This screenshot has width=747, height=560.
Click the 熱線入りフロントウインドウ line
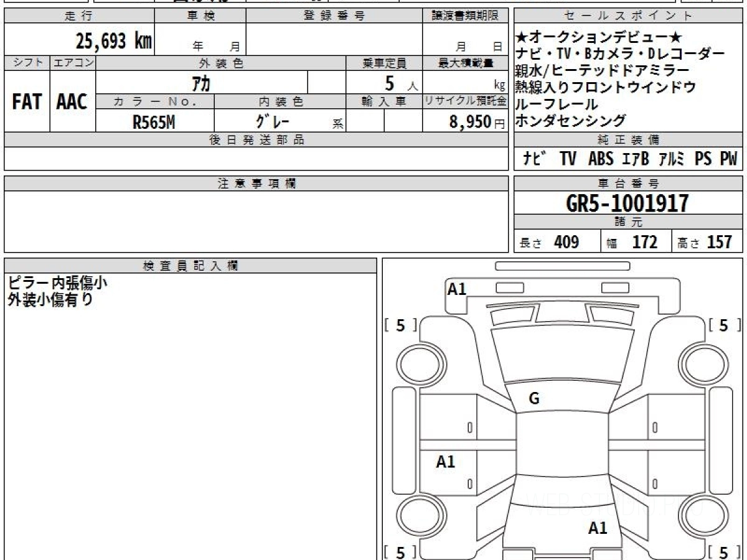pyautogui.click(x=605, y=87)
